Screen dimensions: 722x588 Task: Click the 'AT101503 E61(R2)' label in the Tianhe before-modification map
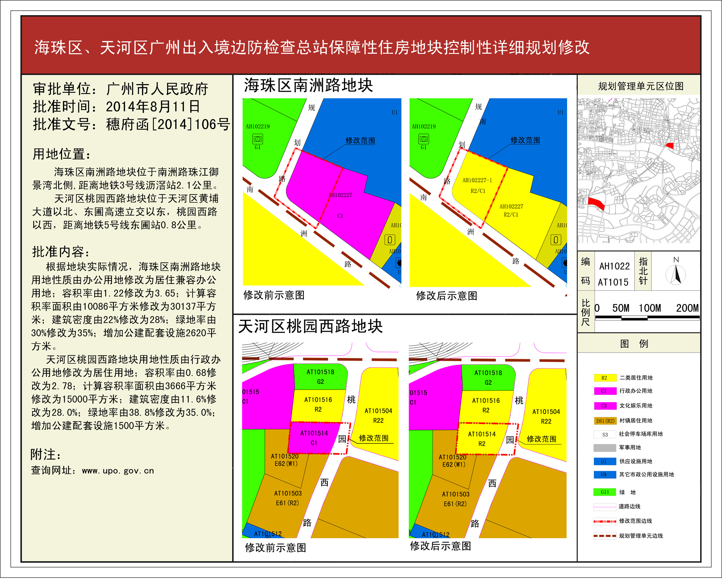pos(288,498)
